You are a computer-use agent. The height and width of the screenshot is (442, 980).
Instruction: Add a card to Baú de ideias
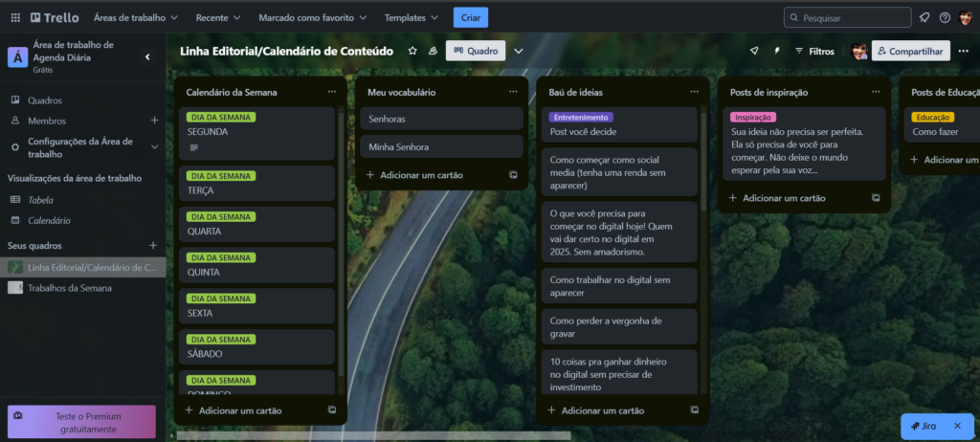pos(603,410)
